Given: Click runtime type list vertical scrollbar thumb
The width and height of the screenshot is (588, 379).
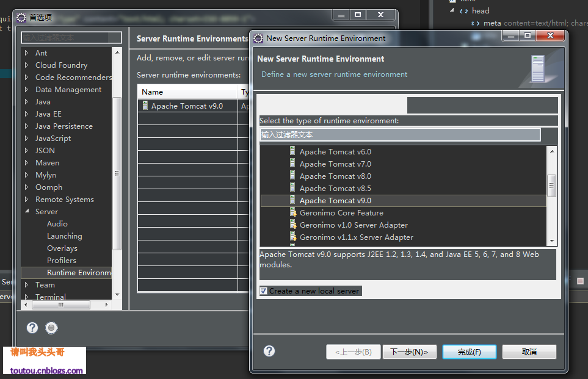Looking at the screenshot, I should [551, 186].
